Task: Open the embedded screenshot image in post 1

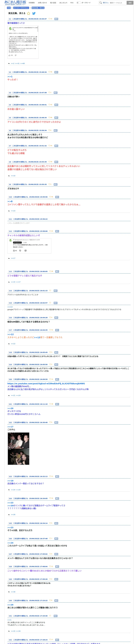Action: pos(23,42)
